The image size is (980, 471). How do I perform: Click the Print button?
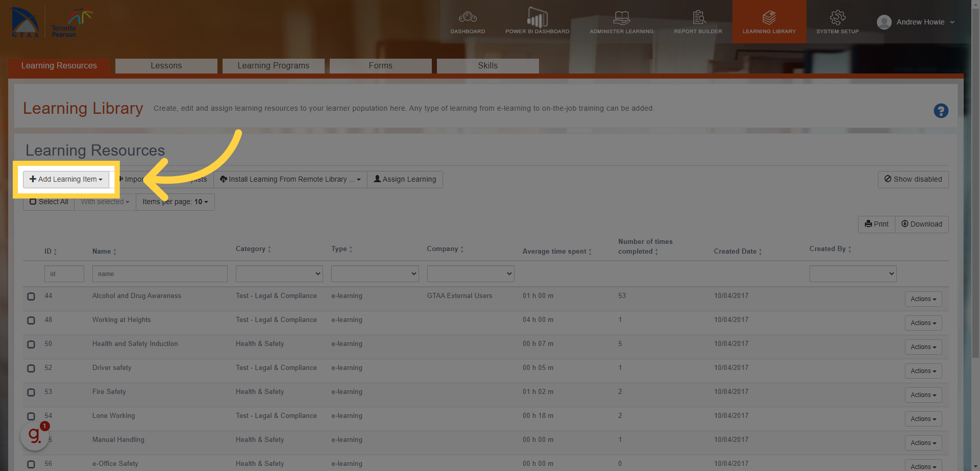coord(876,224)
